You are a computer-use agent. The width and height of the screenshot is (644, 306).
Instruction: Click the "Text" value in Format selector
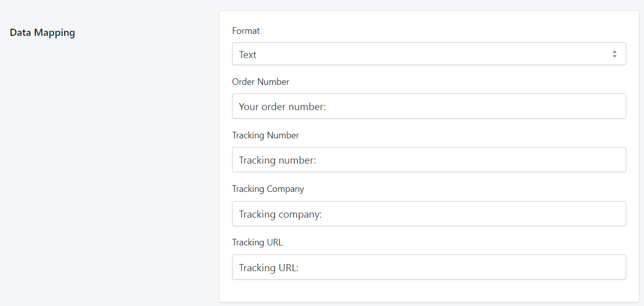click(x=248, y=55)
